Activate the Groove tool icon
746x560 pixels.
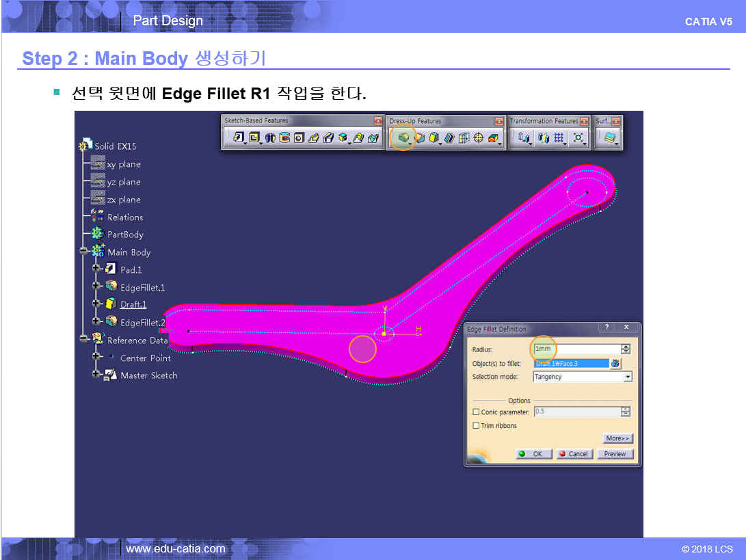tap(284, 138)
